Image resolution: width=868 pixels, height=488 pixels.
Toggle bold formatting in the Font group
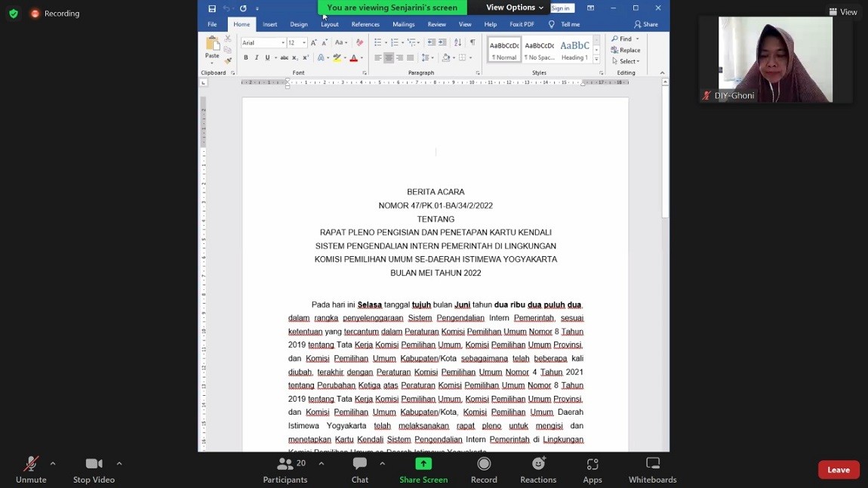tap(245, 58)
